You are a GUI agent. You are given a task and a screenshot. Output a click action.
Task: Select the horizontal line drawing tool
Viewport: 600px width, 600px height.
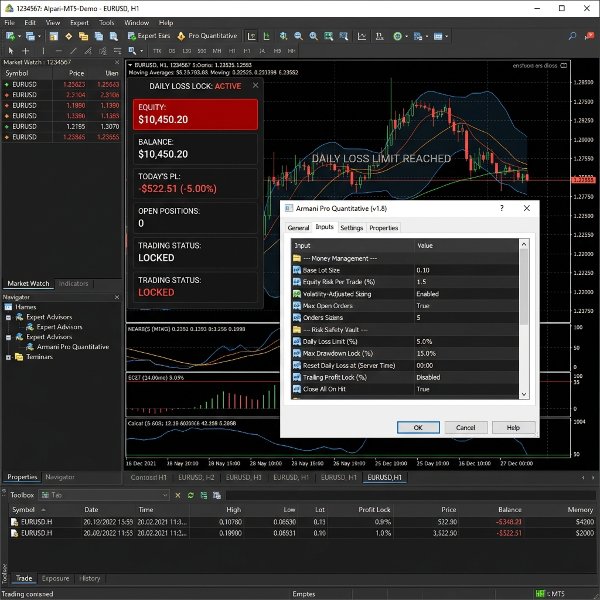[x=59, y=51]
